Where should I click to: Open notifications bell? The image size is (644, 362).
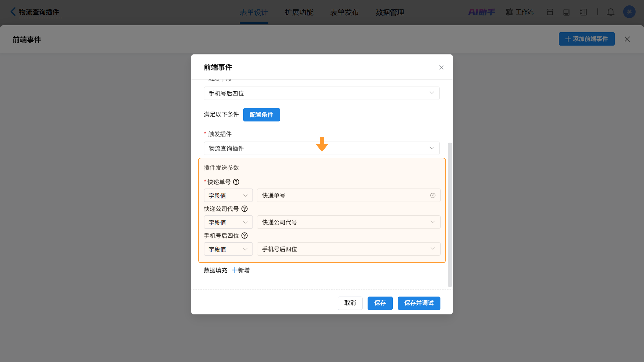coord(610,12)
